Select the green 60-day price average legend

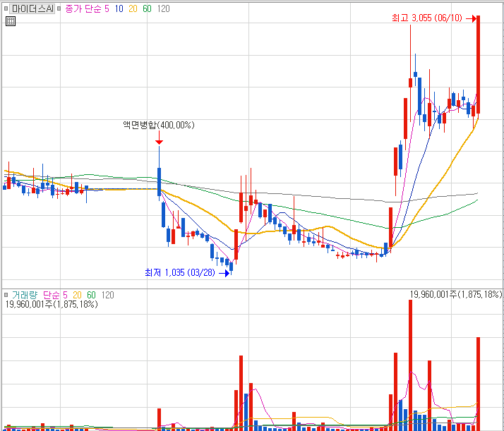[x=147, y=8]
